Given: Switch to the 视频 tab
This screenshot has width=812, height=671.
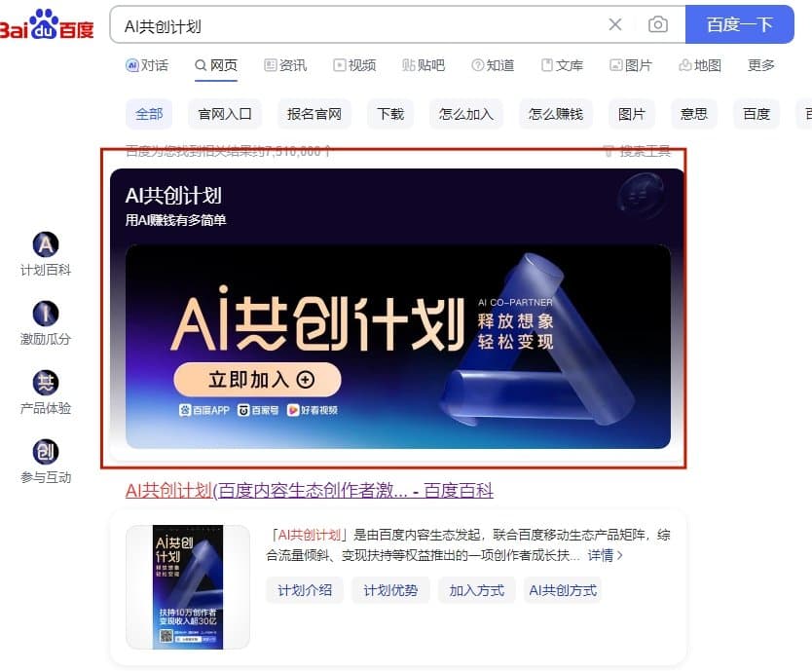Looking at the screenshot, I should coord(354,65).
